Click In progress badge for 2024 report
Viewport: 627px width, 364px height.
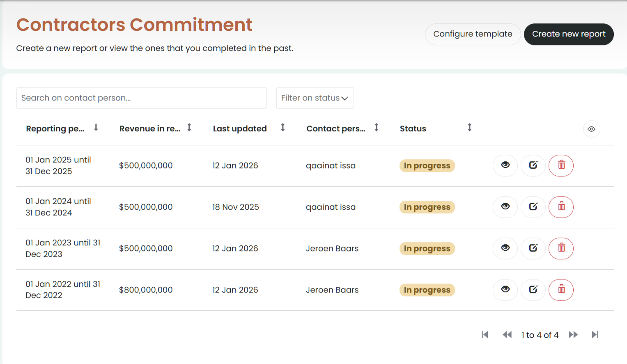tap(427, 207)
